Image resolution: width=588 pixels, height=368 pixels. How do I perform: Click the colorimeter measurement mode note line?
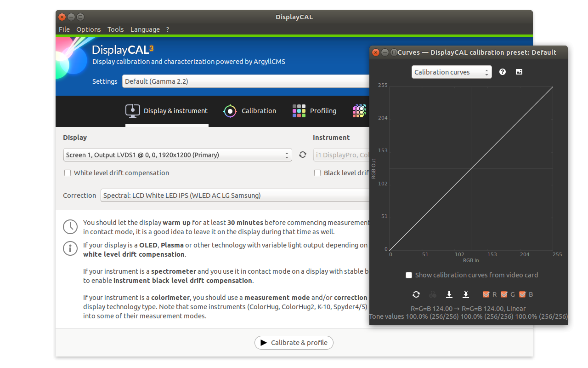pos(226,298)
